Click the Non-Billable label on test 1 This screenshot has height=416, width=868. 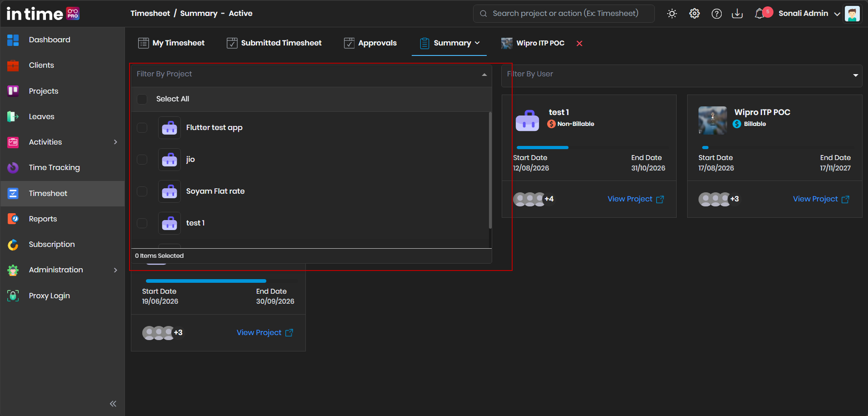point(576,124)
